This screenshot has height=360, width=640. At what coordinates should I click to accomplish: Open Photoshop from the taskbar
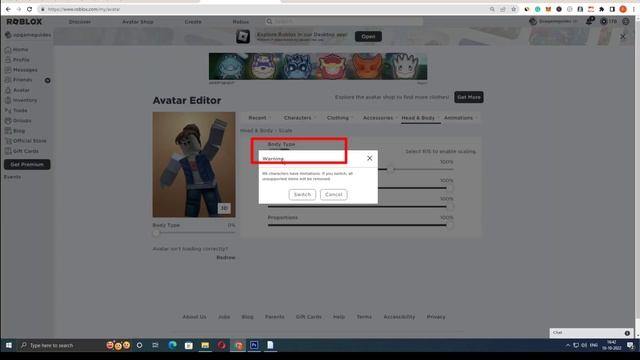coord(254,345)
